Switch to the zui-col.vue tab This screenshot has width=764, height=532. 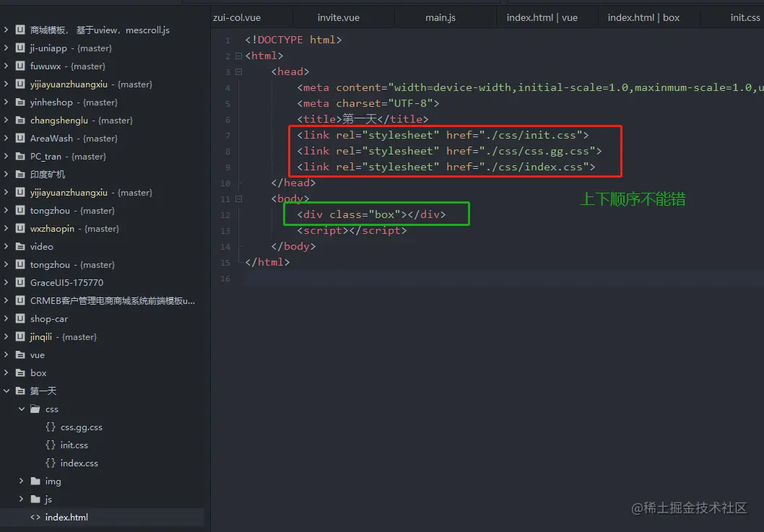tap(237, 18)
